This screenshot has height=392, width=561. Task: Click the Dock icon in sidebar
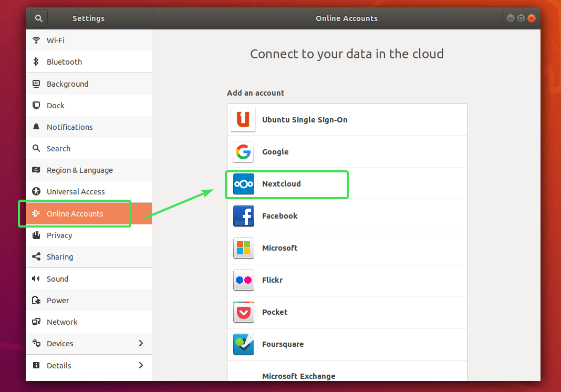pyautogui.click(x=36, y=105)
